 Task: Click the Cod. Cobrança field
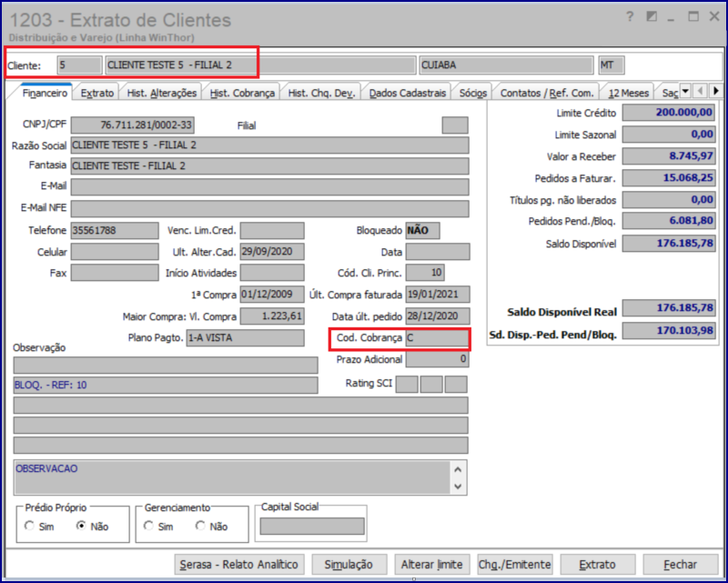point(438,338)
